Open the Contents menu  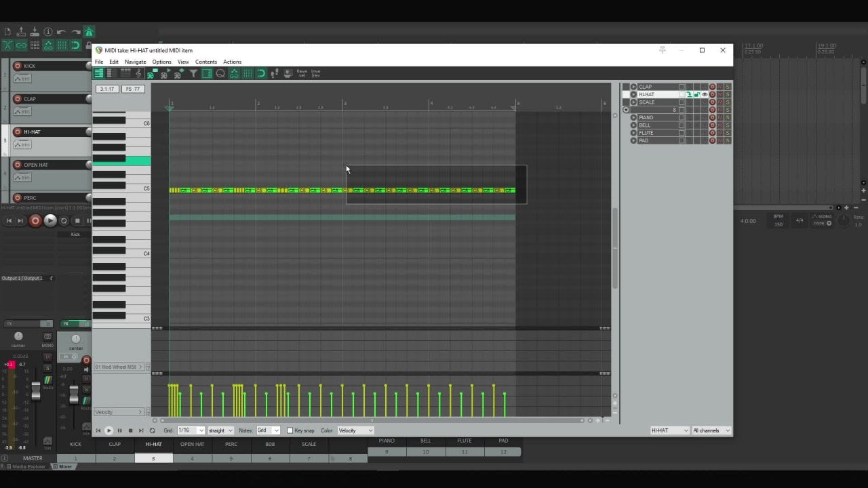point(206,62)
